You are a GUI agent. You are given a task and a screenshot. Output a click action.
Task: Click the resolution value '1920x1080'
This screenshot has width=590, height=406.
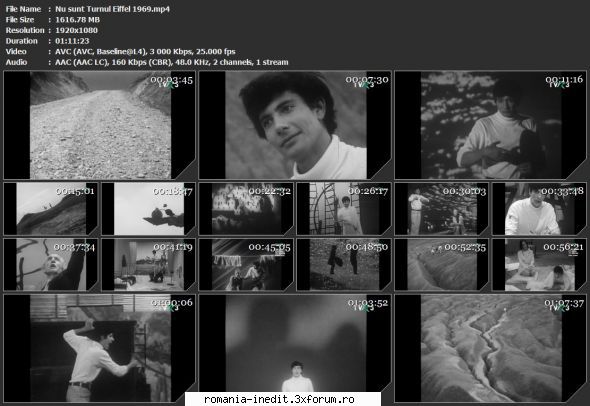76,30
